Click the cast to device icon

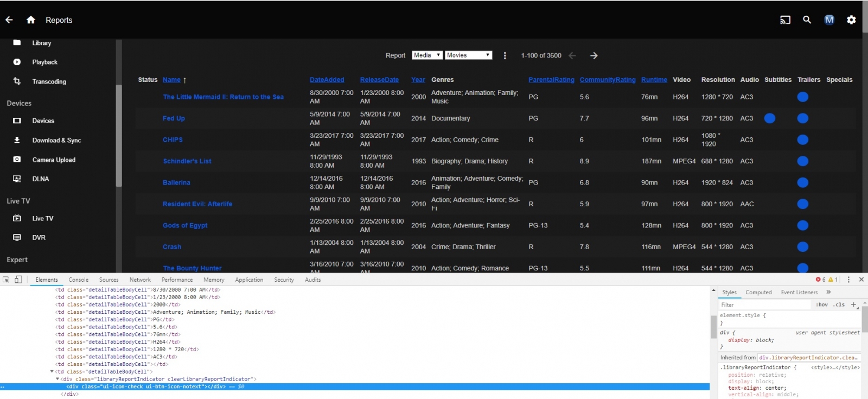coord(785,20)
